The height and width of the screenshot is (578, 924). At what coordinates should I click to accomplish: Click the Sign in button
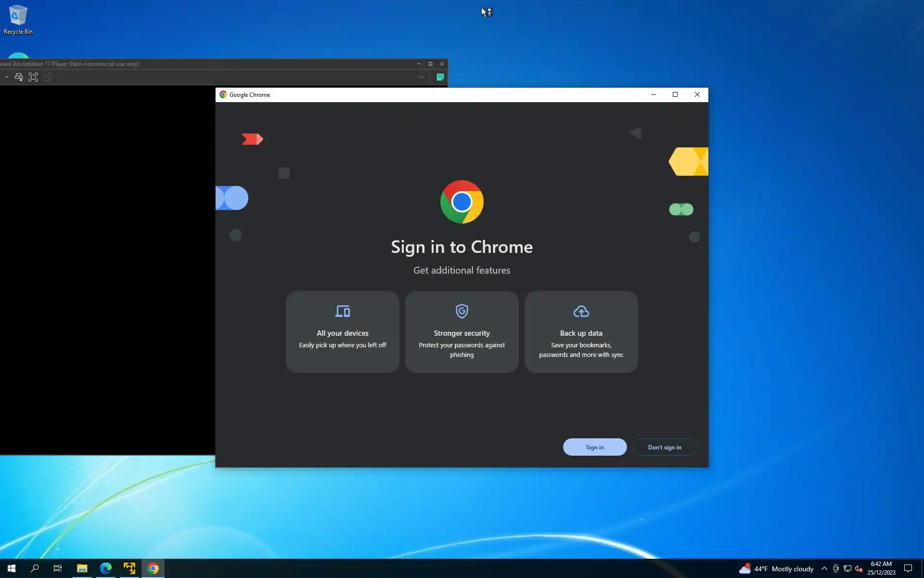tap(594, 447)
